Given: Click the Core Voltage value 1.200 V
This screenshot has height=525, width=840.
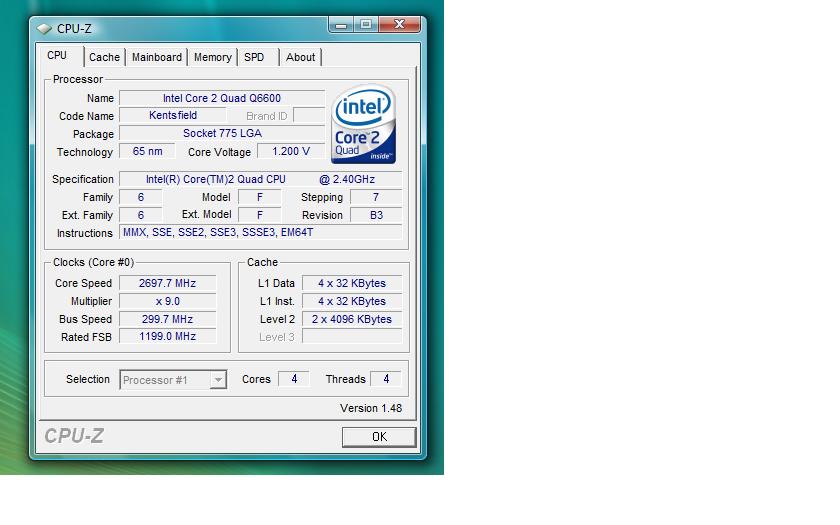Looking at the screenshot, I should [x=291, y=152].
